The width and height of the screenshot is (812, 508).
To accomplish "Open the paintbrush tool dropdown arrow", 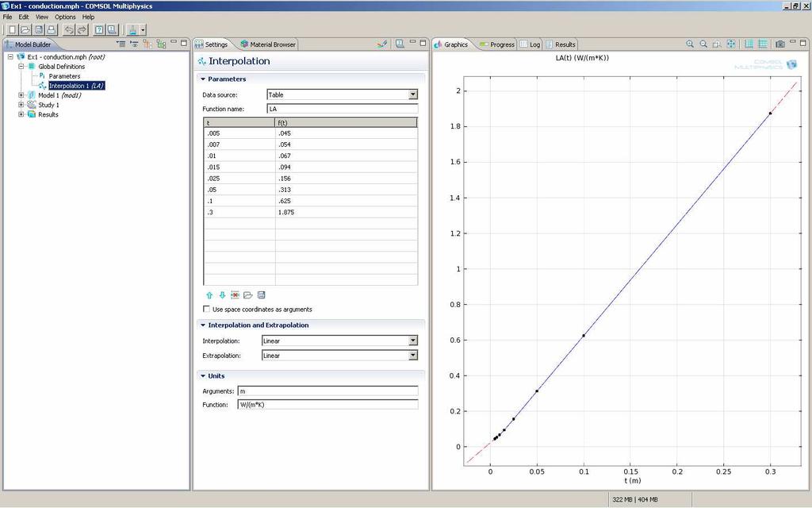I will tap(143, 30).
